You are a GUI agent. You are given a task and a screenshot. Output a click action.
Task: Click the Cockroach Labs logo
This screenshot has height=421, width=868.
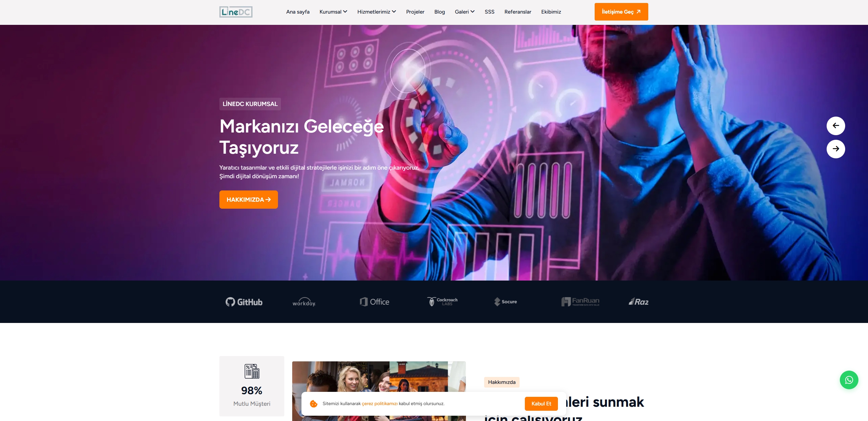[x=442, y=301]
